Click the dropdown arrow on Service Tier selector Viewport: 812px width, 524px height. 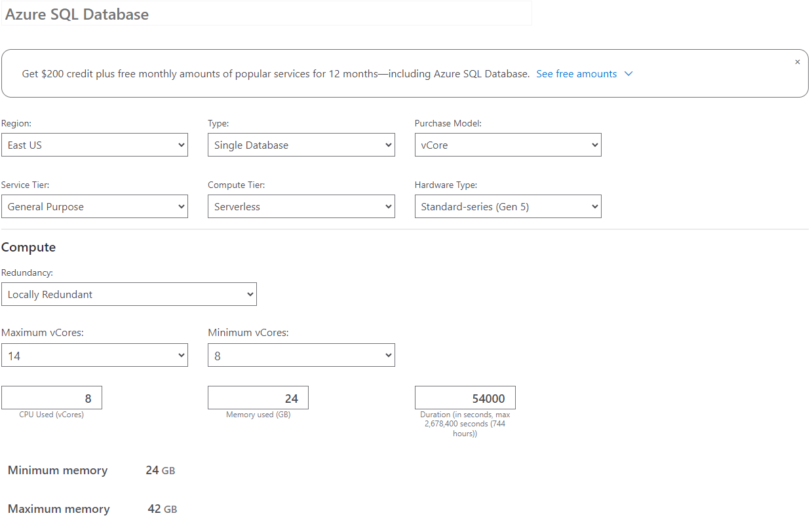click(181, 206)
